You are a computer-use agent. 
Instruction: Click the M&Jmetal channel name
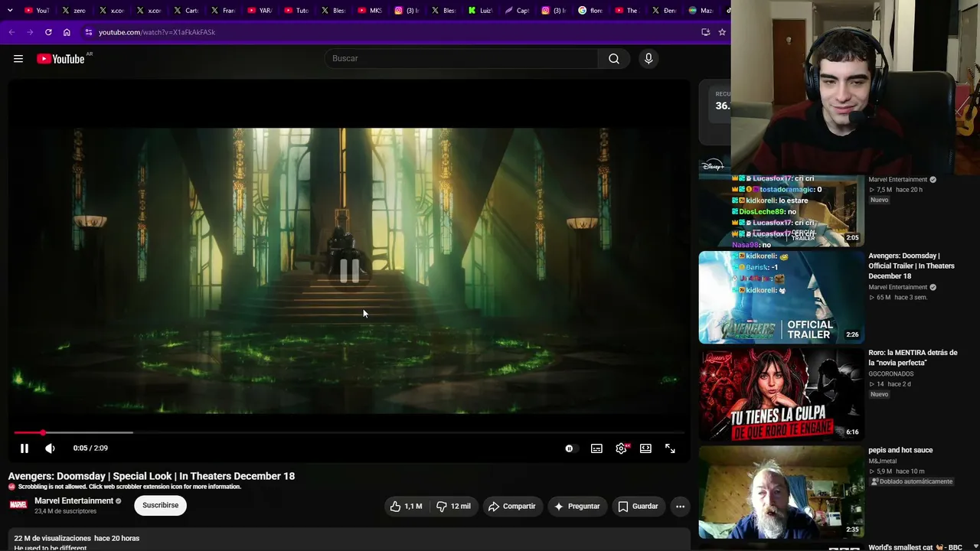pos(884,461)
